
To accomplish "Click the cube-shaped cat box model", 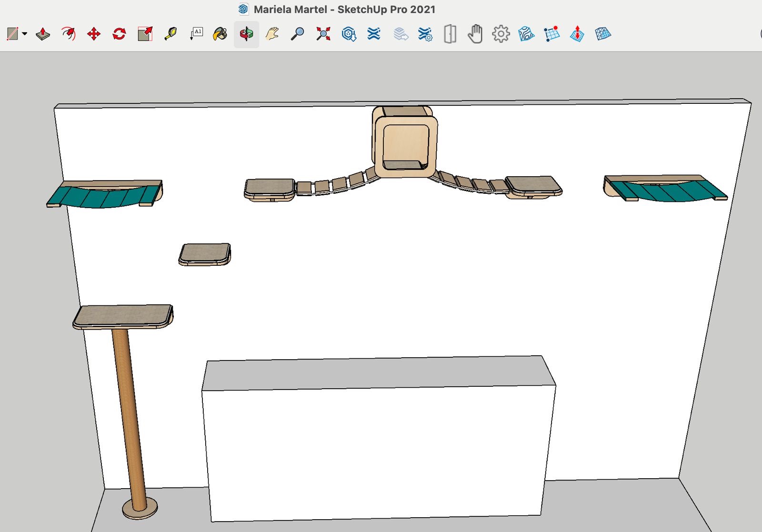I will point(405,142).
